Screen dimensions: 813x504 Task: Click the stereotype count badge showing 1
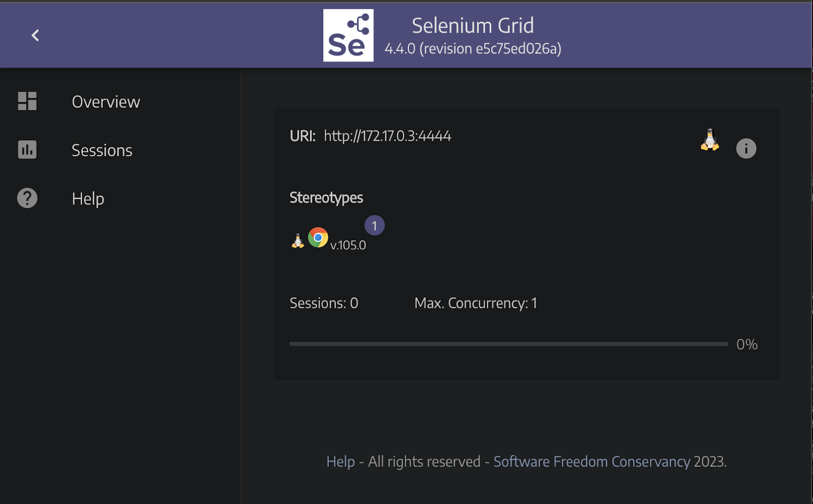pyautogui.click(x=374, y=226)
